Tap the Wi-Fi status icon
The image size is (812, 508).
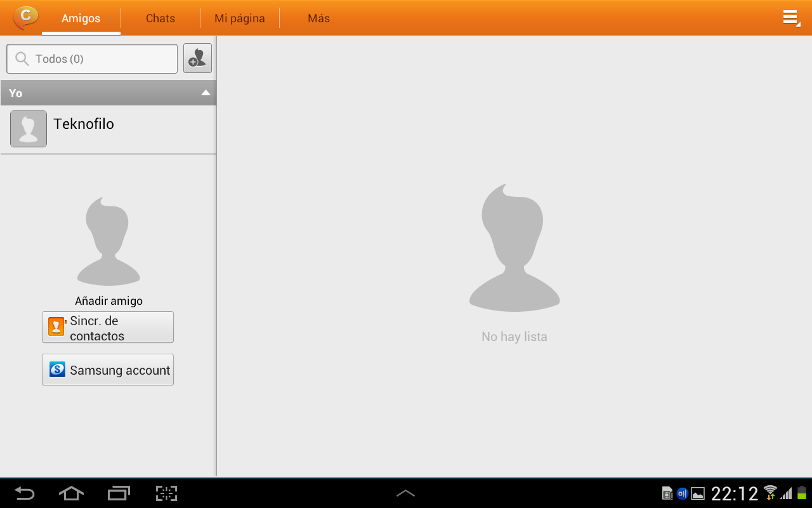point(770,493)
